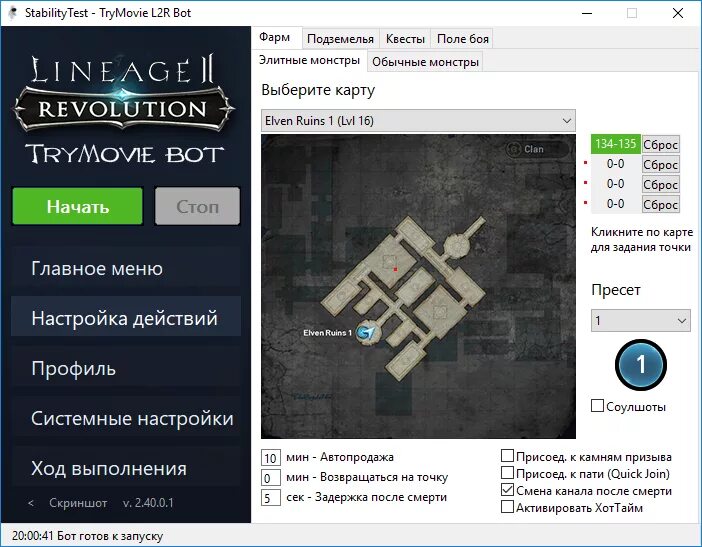Click the status message Бот готов к запуску
The height and width of the screenshot is (547, 702).
coord(110,536)
